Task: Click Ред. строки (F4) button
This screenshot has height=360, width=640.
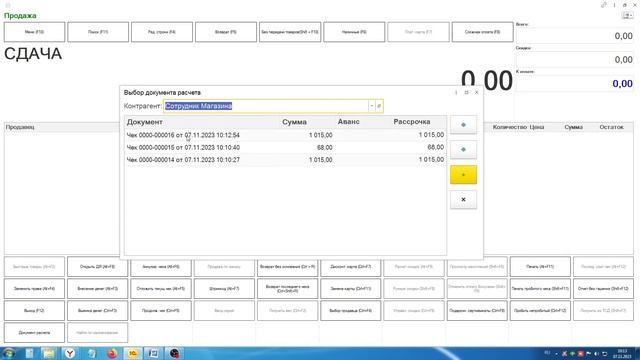Action: (162, 32)
